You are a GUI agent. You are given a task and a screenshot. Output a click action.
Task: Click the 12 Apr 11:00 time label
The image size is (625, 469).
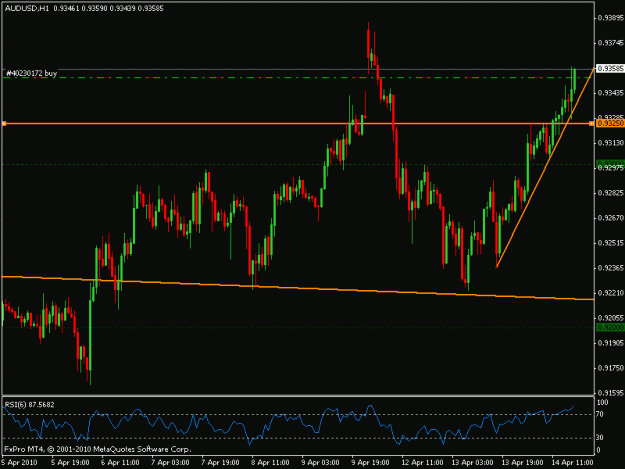[422, 463]
